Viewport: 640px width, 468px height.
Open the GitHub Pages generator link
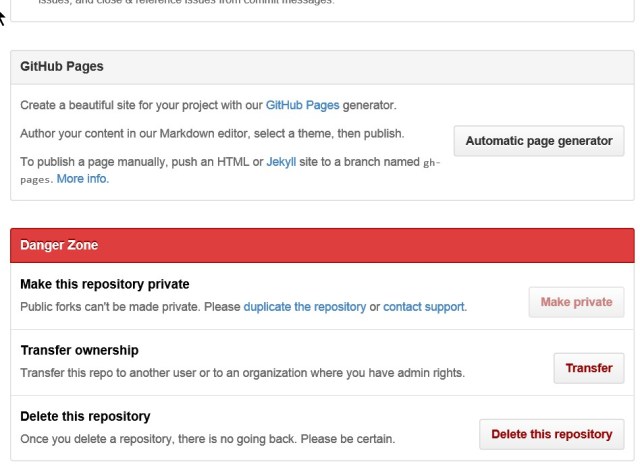coord(305,105)
